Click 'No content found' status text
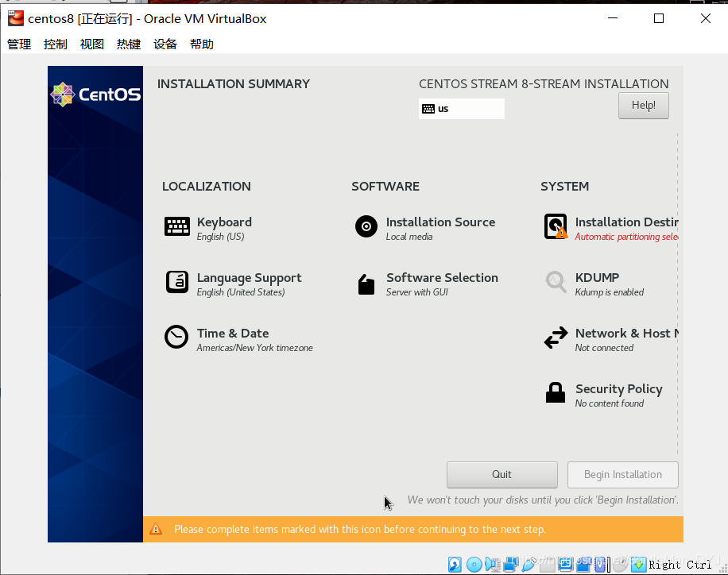 (609, 403)
